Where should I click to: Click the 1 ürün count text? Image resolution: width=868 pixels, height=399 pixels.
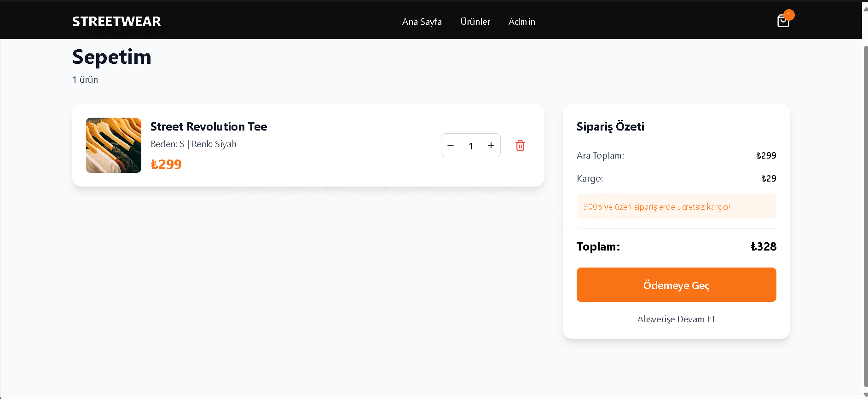click(85, 80)
